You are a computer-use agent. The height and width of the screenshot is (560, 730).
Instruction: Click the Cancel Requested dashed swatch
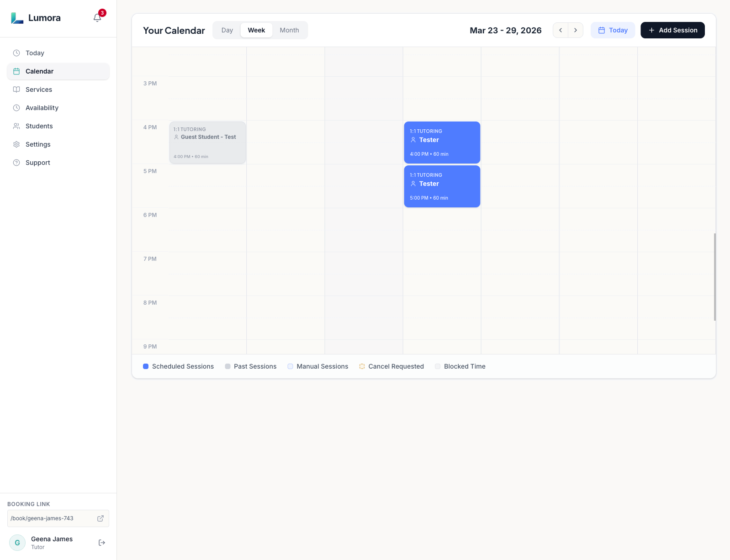click(x=362, y=366)
